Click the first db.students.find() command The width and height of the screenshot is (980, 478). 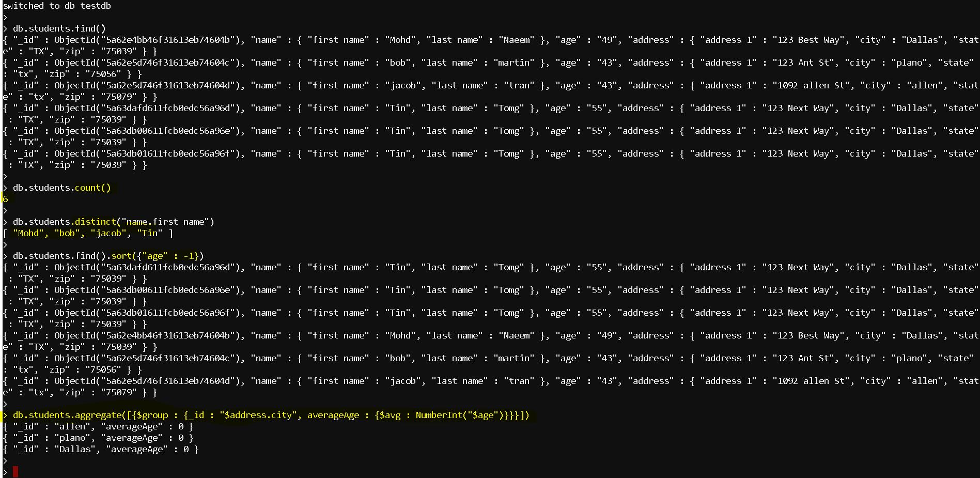click(x=59, y=28)
